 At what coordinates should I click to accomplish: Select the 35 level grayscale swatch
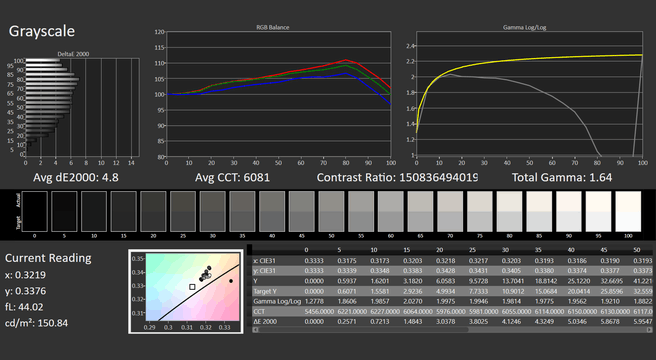click(x=242, y=211)
